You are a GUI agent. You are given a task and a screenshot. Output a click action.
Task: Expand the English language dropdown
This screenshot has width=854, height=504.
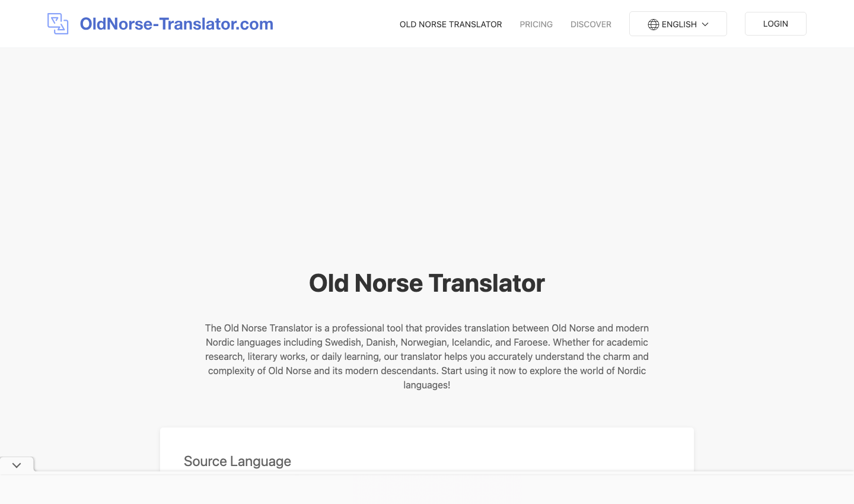click(x=678, y=24)
